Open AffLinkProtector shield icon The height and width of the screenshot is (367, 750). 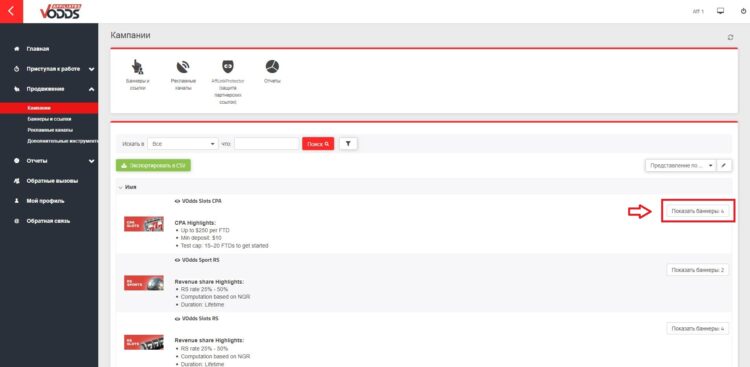228,67
